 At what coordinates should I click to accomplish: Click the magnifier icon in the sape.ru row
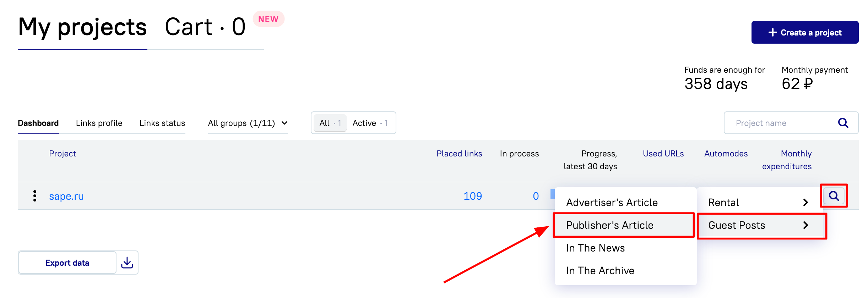tap(834, 196)
